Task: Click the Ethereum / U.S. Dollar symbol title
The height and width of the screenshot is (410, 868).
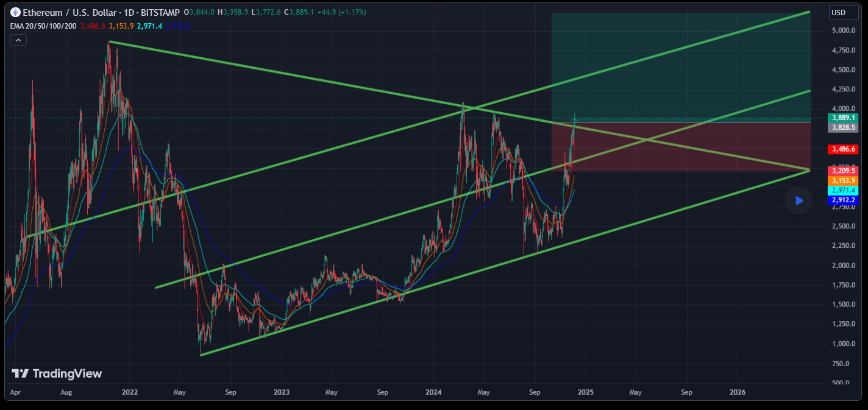Action: 74,12
